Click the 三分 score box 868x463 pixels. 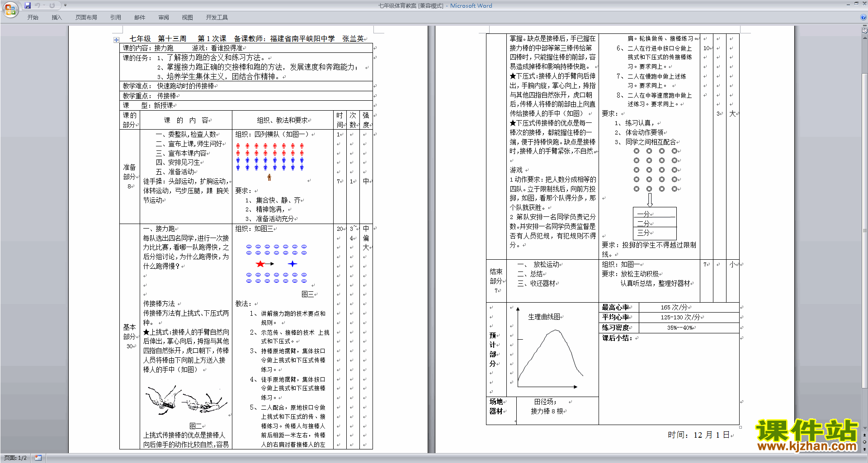[x=655, y=233]
